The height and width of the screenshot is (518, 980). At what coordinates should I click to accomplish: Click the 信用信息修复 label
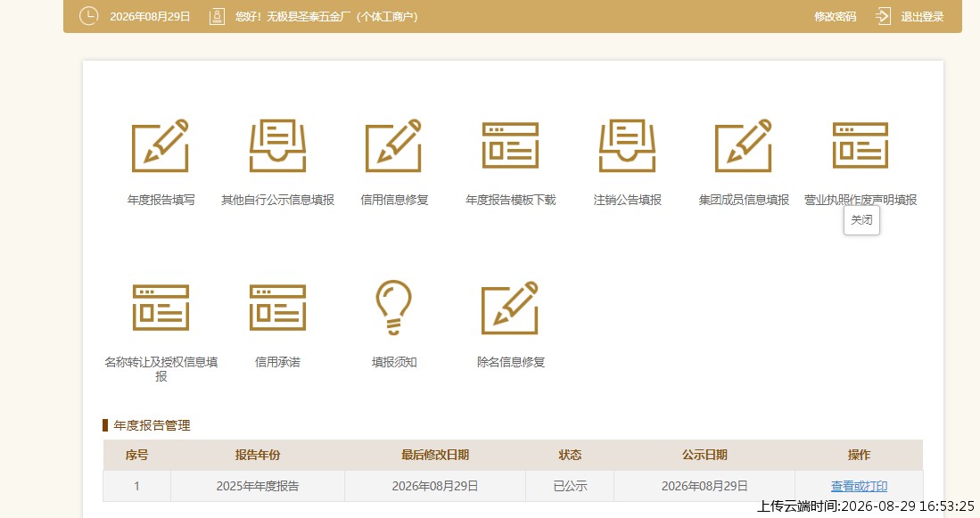(394, 200)
